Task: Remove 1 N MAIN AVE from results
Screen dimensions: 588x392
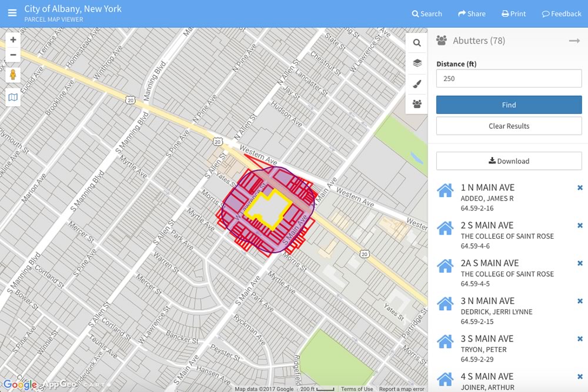Action: (580, 187)
